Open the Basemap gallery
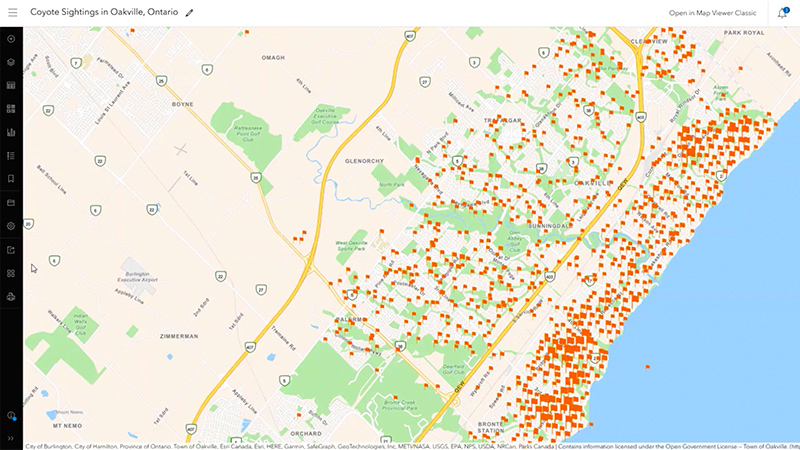The width and height of the screenshot is (800, 450). pyautogui.click(x=11, y=109)
